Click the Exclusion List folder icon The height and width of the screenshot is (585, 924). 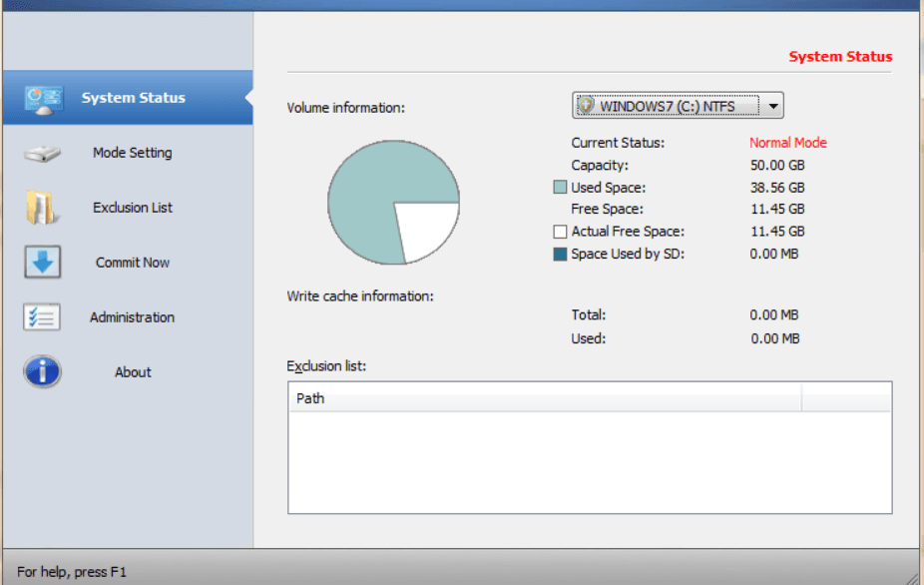[42, 207]
